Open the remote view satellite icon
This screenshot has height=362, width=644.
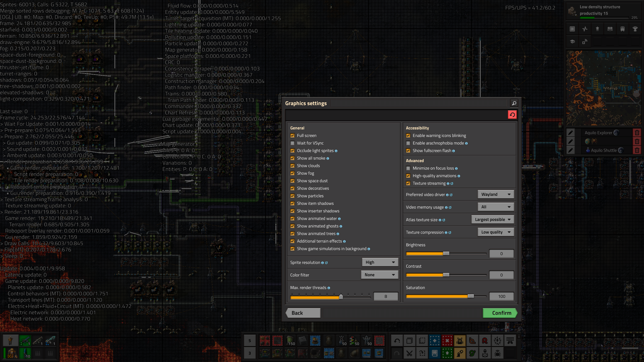(585, 41)
